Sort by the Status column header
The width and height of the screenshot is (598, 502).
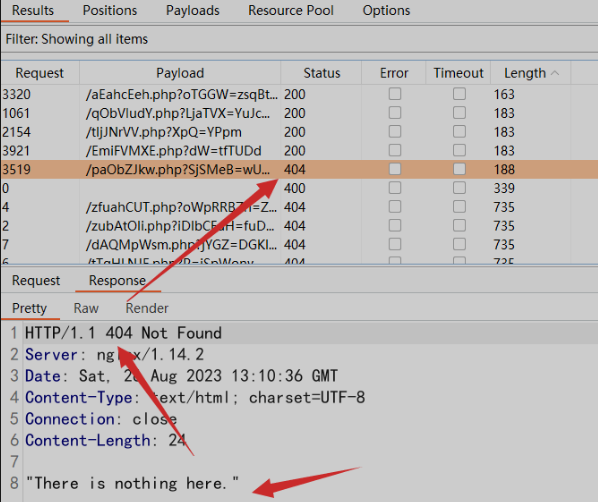[x=322, y=73]
